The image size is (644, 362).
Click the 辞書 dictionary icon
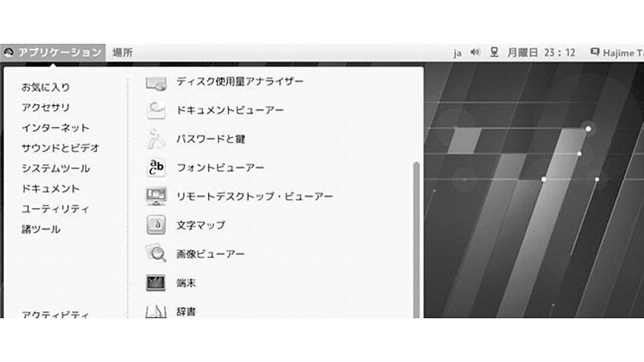click(156, 310)
